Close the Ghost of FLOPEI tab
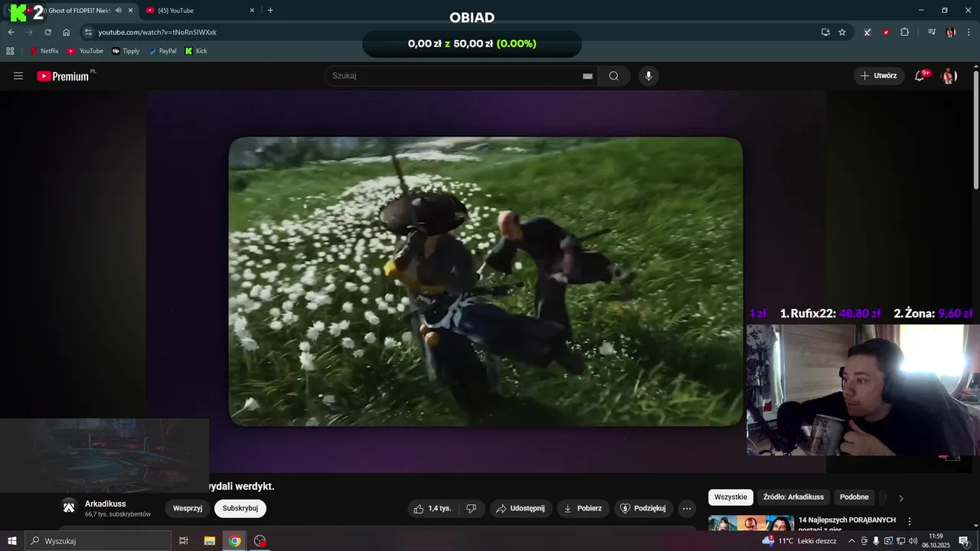Viewport: 980px width, 551px height. pyautogui.click(x=131, y=10)
